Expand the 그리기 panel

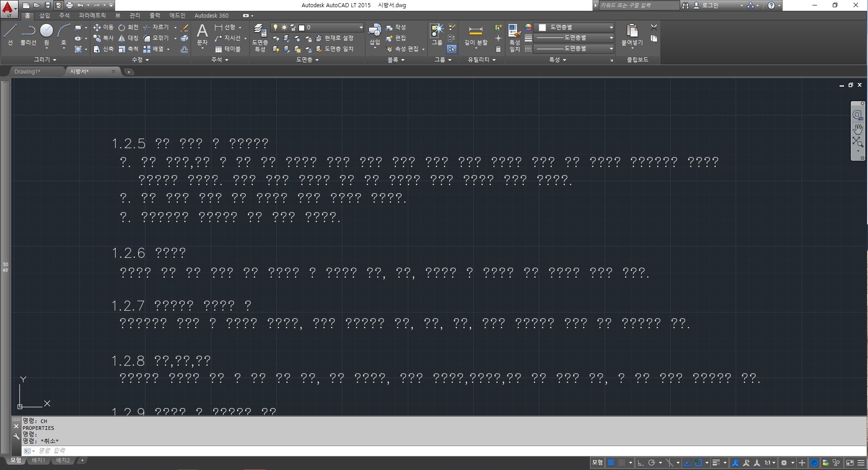[45, 60]
